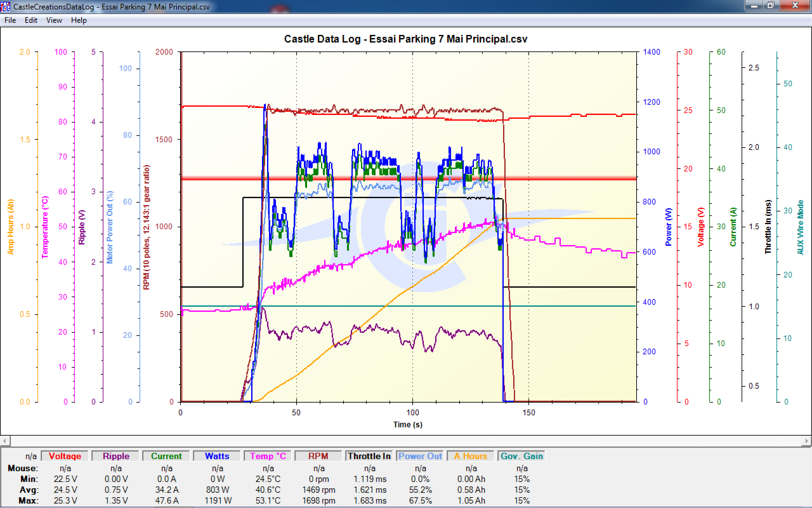Image resolution: width=812 pixels, height=508 pixels.
Task: Click the Max voltage value 25.3 V
Action: (x=65, y=500)
